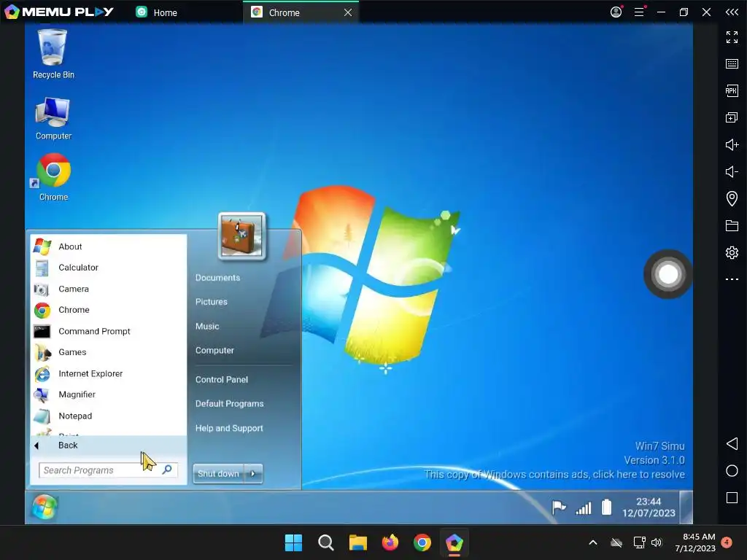Click the network signal bars tray icon
The height and width of the screenshot is (560, 747).
click(583, 508)
